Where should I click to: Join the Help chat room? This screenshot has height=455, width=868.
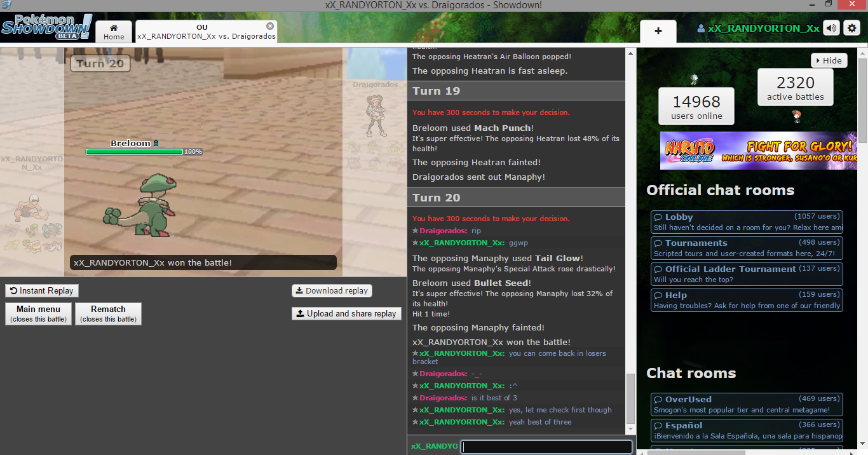pyautogui.click(x=747, y=301)
